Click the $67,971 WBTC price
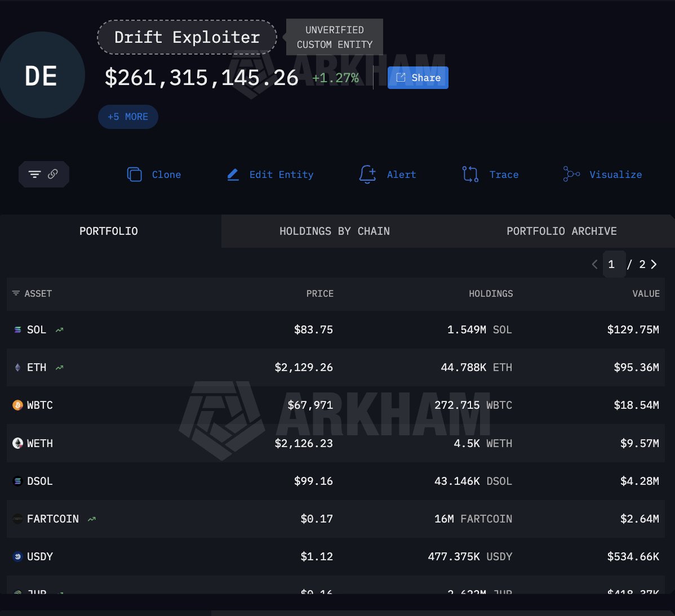This screenshot has height=616, width=675. (310, 405)
